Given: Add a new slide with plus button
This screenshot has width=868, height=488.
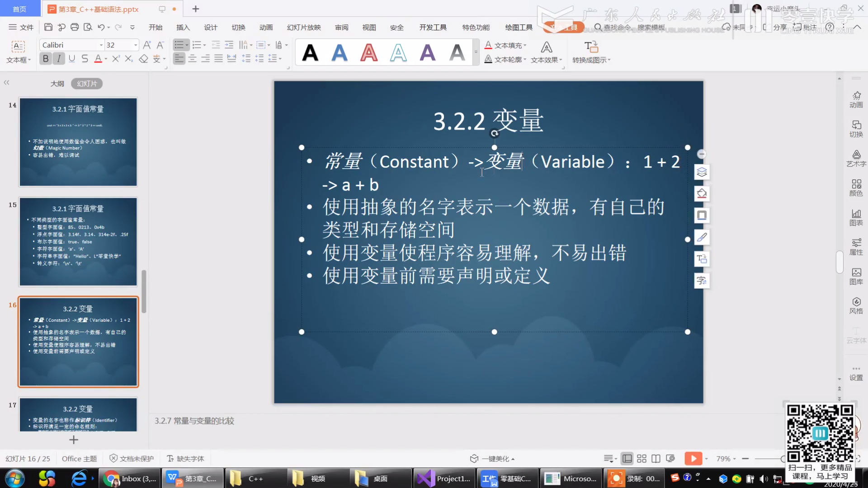Looking at the screenshot, I should click(x=74, y=440).
